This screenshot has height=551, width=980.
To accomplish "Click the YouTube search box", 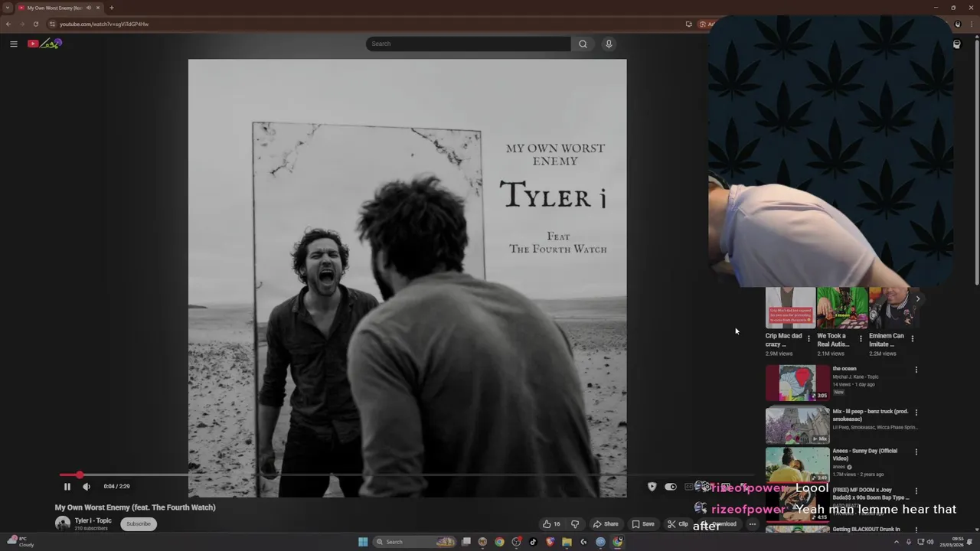I will (x=468, y=44).
